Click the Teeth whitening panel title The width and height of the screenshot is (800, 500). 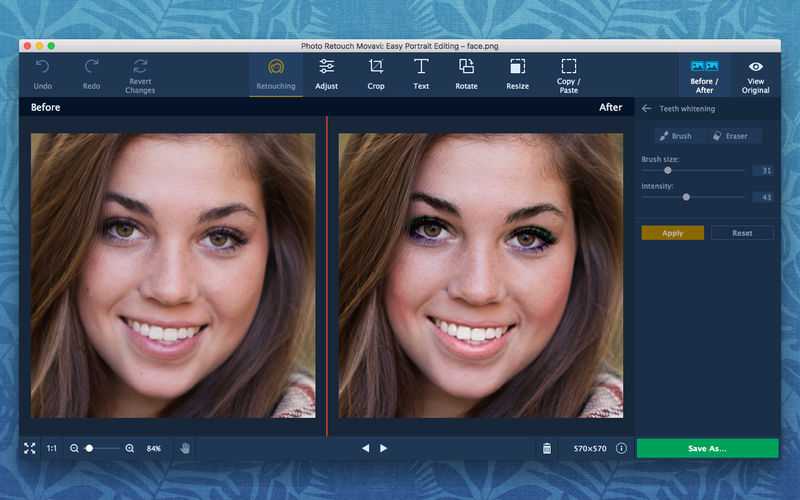687,109
